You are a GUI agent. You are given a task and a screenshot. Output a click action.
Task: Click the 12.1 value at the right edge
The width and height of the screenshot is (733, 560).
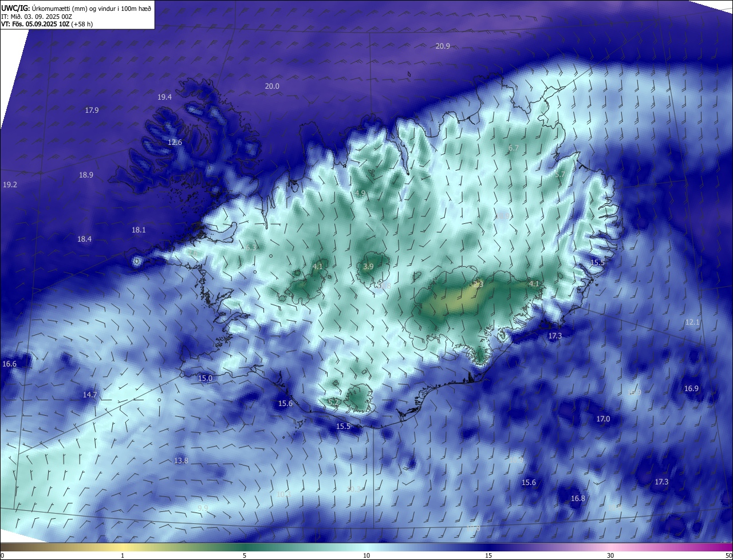[692, 322]
